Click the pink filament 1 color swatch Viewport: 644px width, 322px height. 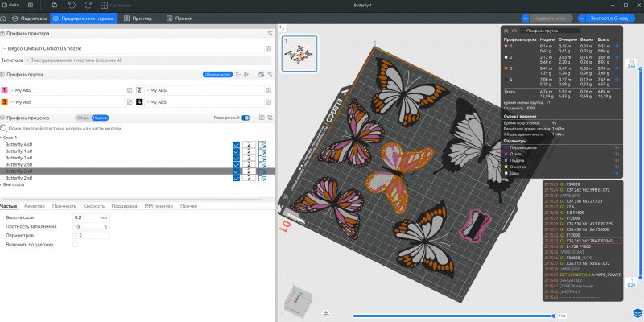(x=4, y=90)
